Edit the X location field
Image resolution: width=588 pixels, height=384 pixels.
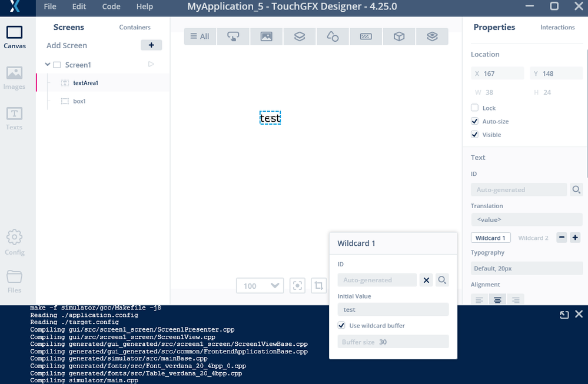[x=497, y=74]
